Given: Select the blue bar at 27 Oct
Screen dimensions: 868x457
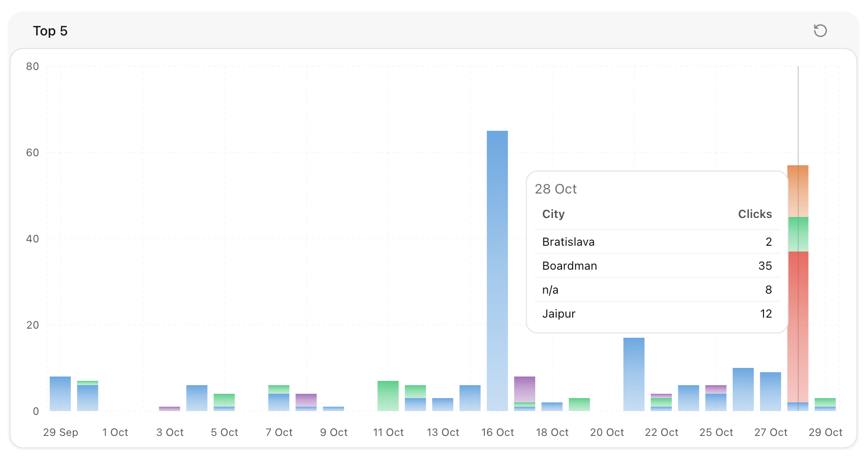Looking at the screenshot, I should tap(771, 391).
